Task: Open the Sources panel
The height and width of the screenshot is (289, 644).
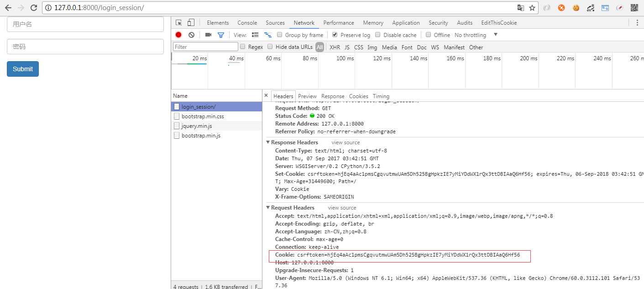Action: click(x=275, y=23)
